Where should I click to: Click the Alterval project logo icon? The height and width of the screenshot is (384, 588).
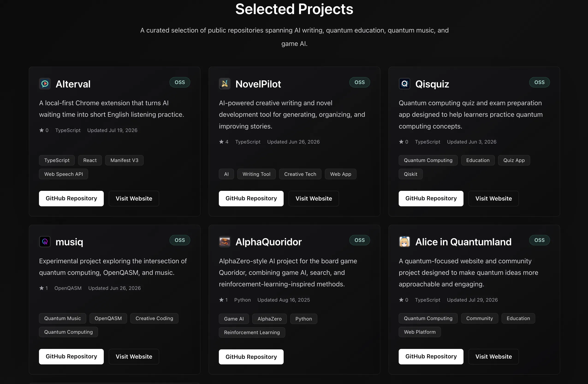tap(45, 84)
